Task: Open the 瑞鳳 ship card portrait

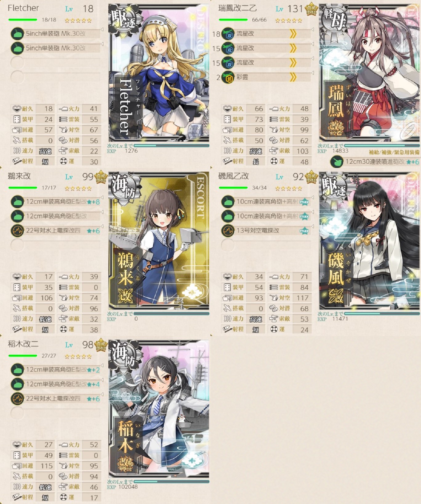Action: click(370, 73)
